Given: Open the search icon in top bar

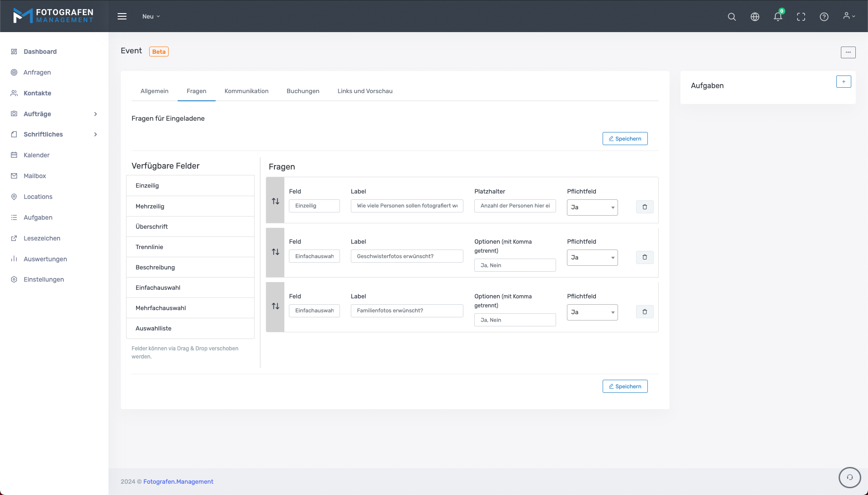Looking at the screenshot, I should [731, 17].
